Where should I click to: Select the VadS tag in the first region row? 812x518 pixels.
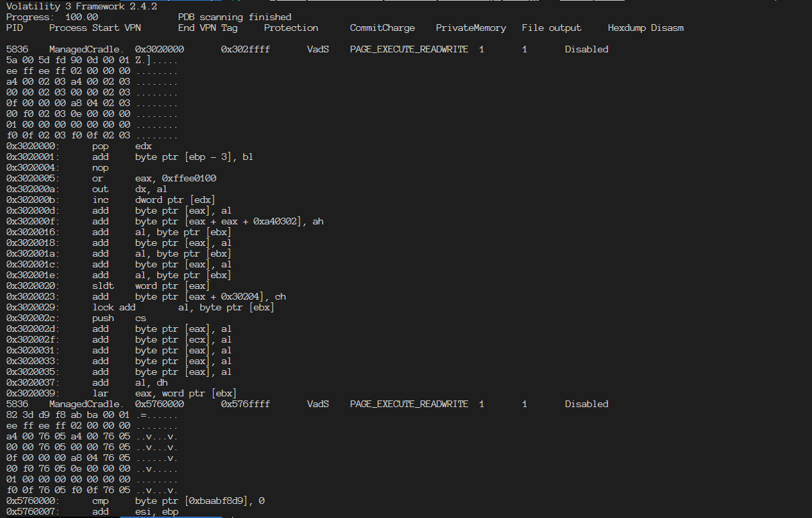(317, 49)
